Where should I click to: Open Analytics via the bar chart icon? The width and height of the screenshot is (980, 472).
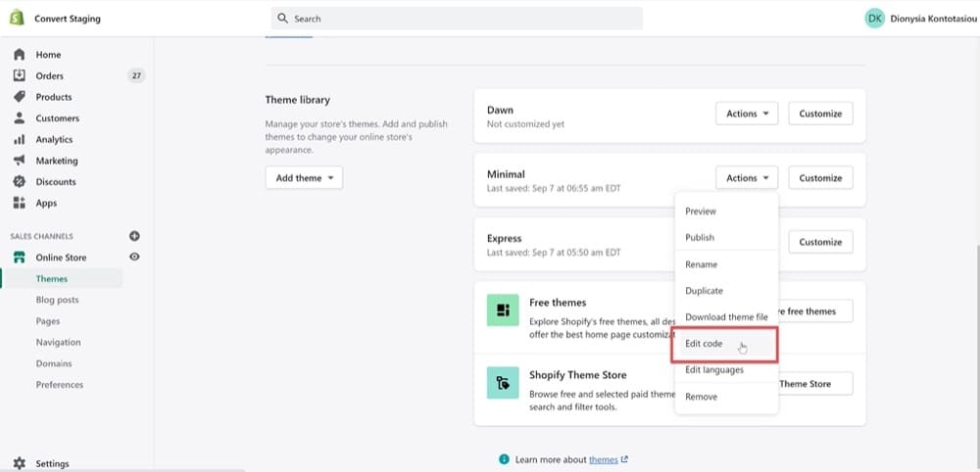19,140
